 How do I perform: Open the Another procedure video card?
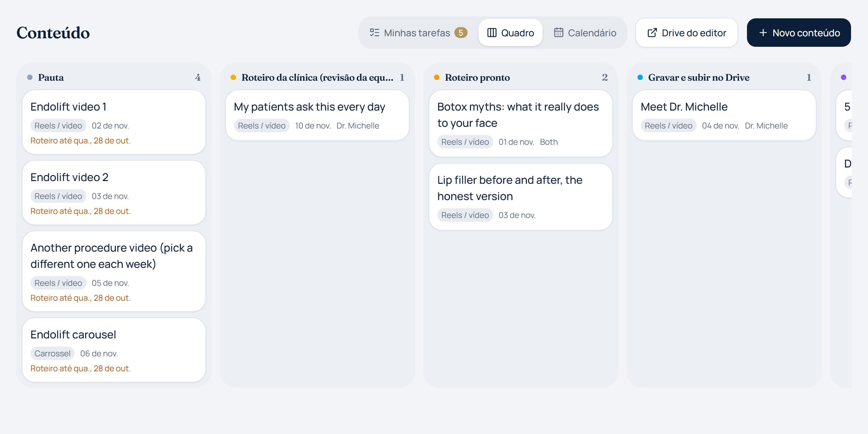[x=114, y=271]
